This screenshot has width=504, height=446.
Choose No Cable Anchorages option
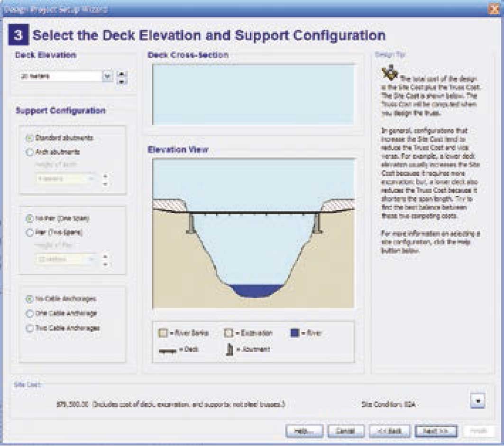[x=29, y=299]
